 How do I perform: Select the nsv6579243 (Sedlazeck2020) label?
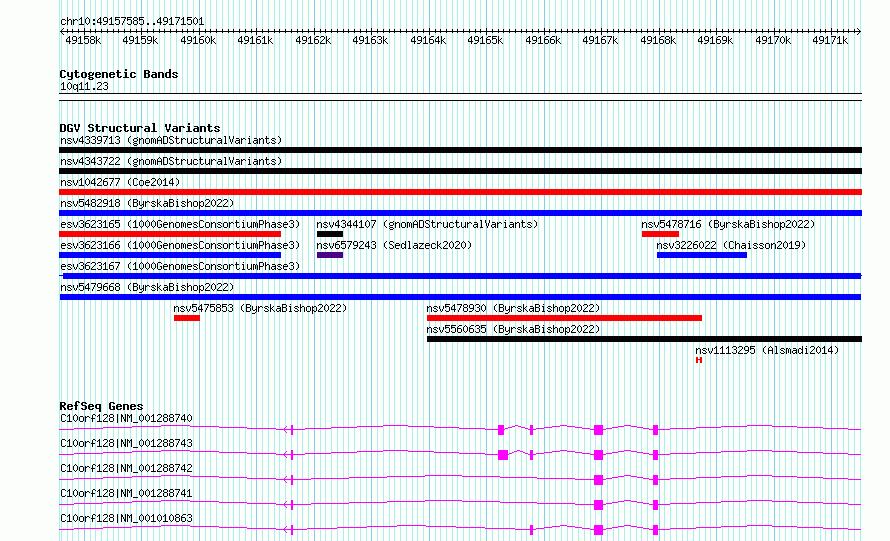(394, 245)
